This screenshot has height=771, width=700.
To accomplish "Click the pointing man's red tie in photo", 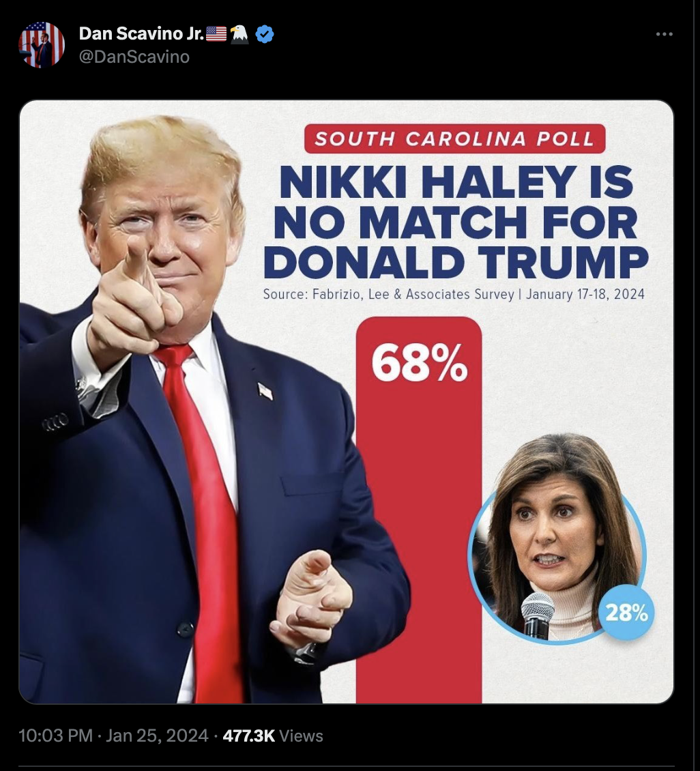I will [207, 521].
